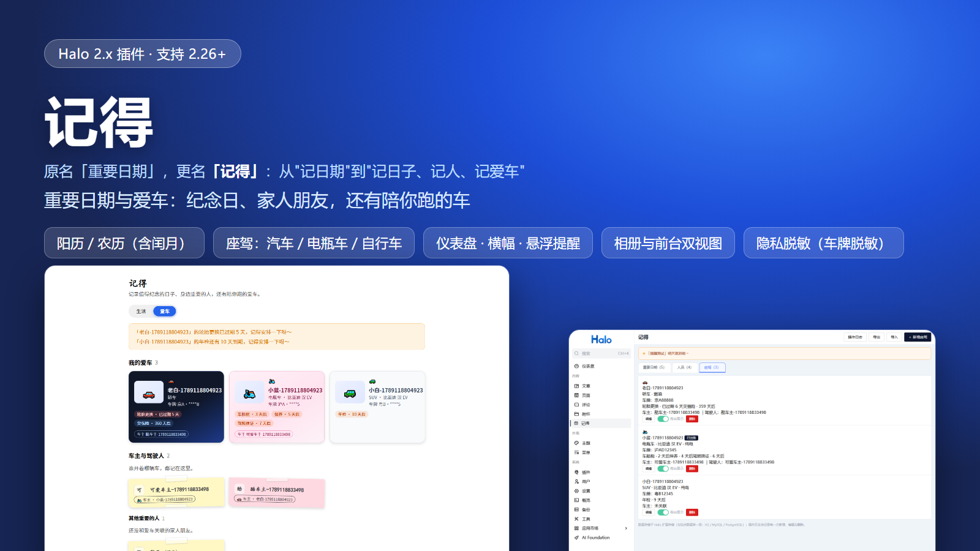Viewport: 980px width, 551px height.
Task: Toggle front display switch for 小白 vehicle
Action: point(663,512)
